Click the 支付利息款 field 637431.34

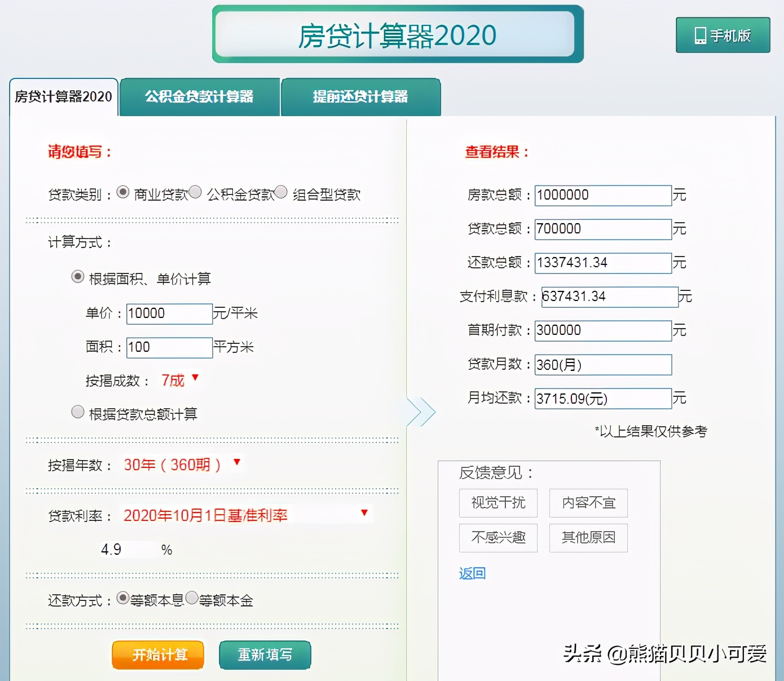(x=609, y=297)
